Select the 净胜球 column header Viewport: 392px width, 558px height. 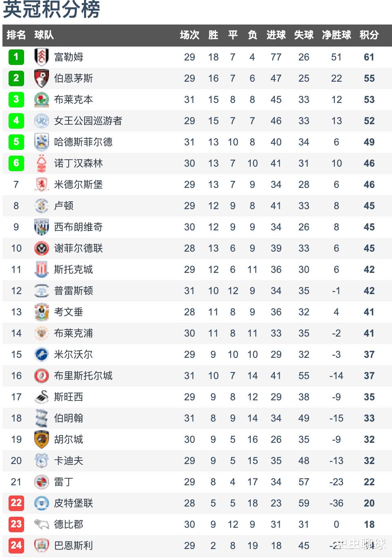click(x=336, y=35)
